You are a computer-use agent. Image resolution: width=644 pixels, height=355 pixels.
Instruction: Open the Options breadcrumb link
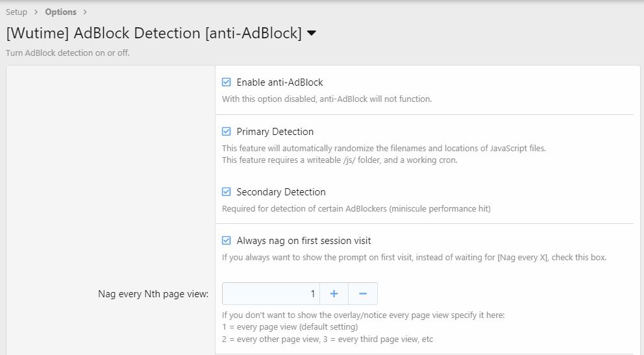(61, 12)
